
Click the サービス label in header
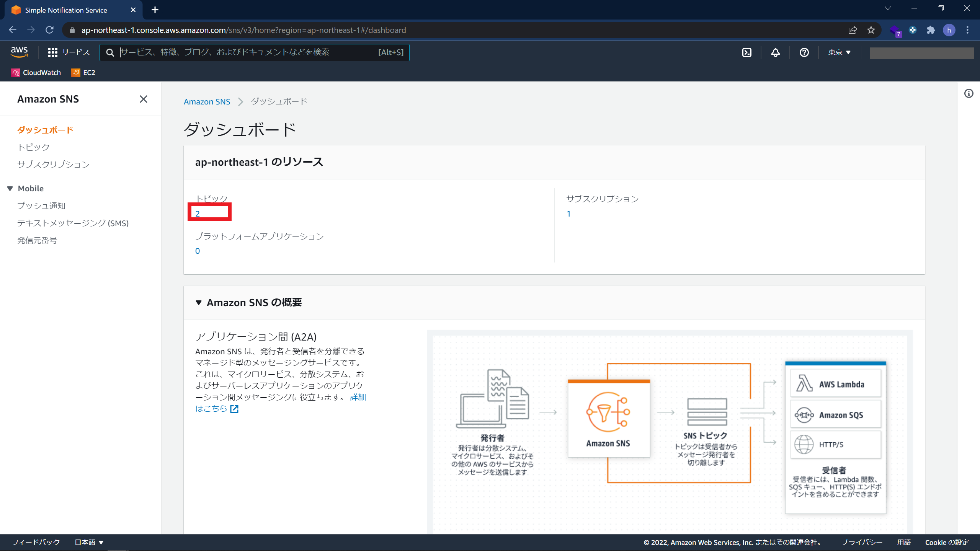coord(76,52)
